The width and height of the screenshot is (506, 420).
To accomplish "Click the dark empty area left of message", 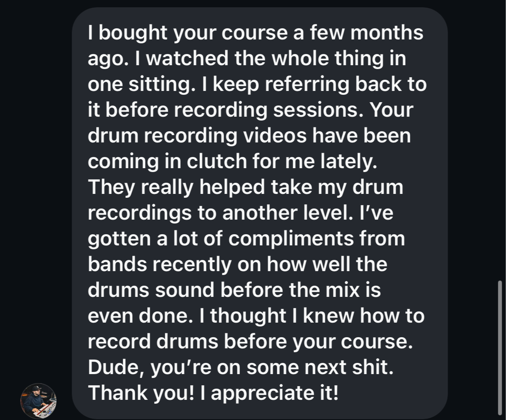I will click(36, 193).
